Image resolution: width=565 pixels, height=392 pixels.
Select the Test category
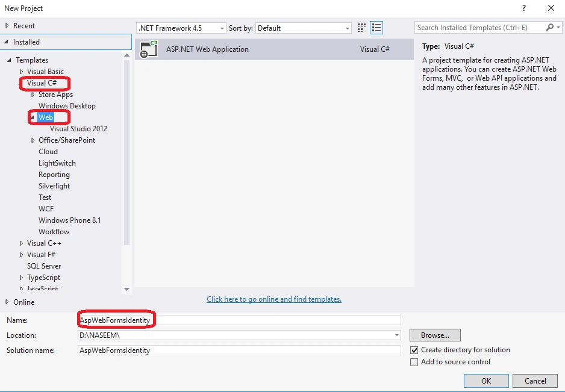[x=45, y=198]
